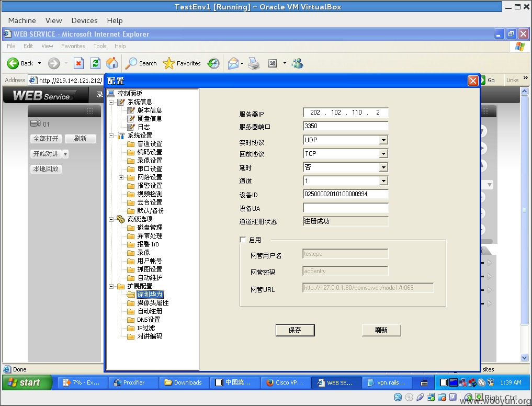This screenshot has height=406, width=532.
Task: Click the History clock icon
Action: 213,63
